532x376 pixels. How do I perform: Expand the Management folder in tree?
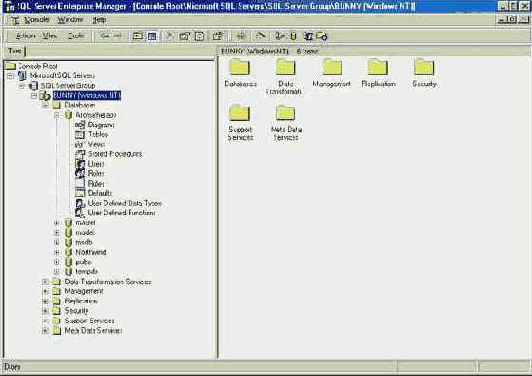click(x=45, y=292)
